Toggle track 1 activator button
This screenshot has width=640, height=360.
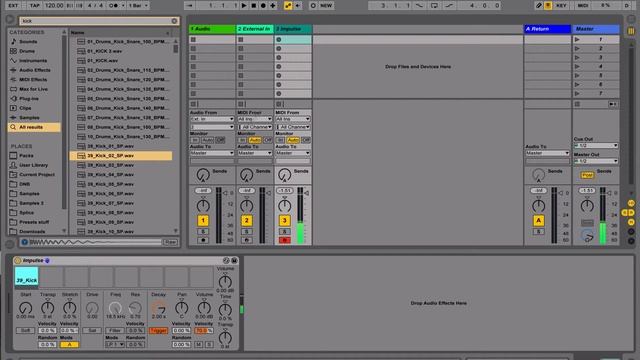203,221
